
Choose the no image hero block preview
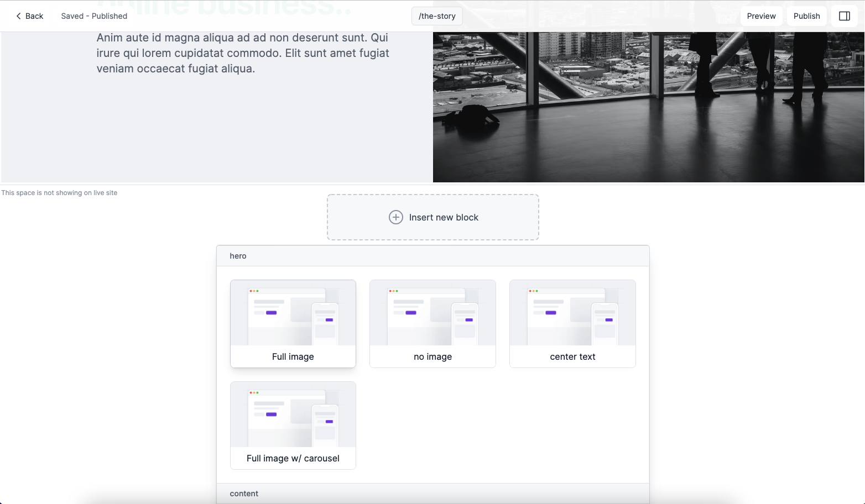click(433, 313)
